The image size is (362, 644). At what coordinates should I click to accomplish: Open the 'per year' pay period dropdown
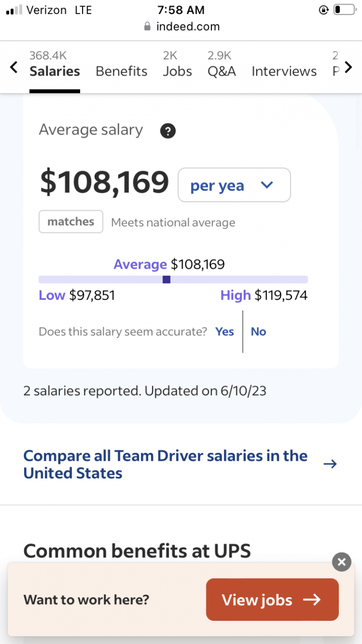point(234,185)
